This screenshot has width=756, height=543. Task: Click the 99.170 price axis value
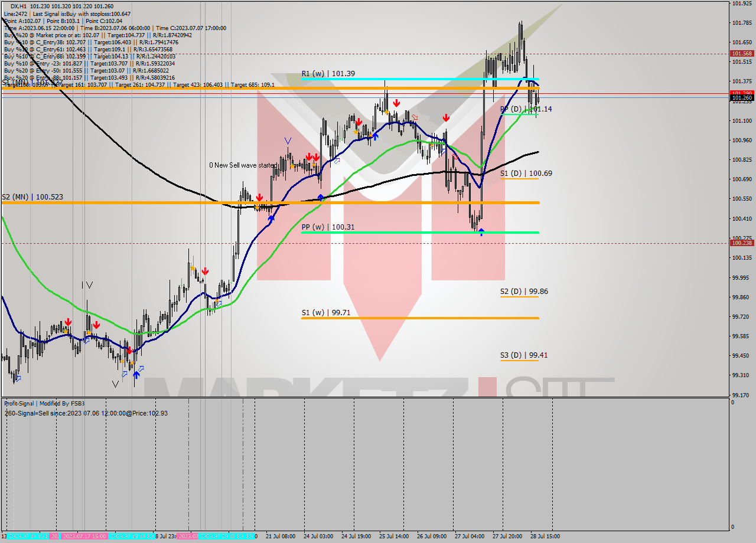point(741,395)
